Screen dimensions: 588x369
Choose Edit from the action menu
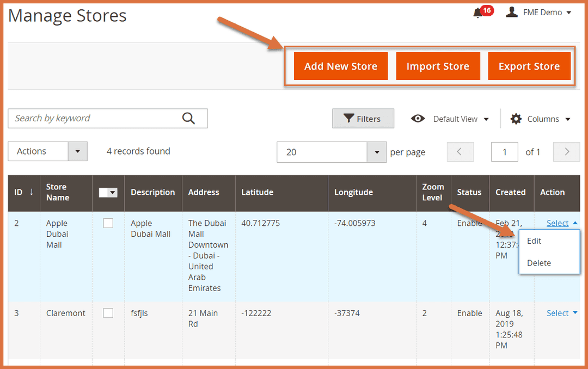(x=534, y=241)
